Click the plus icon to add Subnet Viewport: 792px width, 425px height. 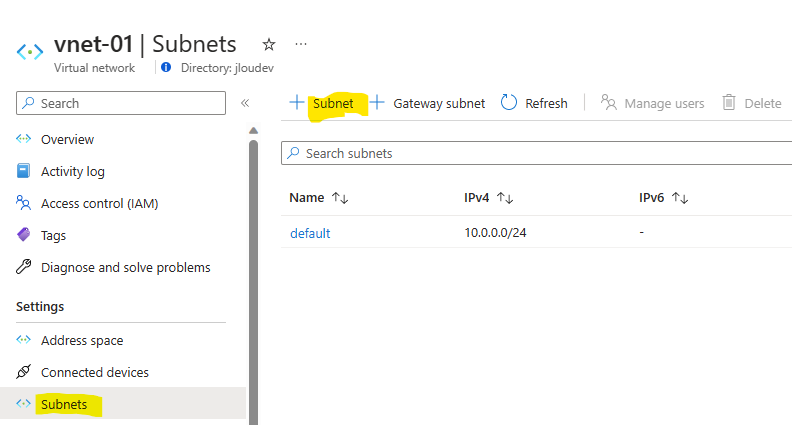click(x=296, y=102)
